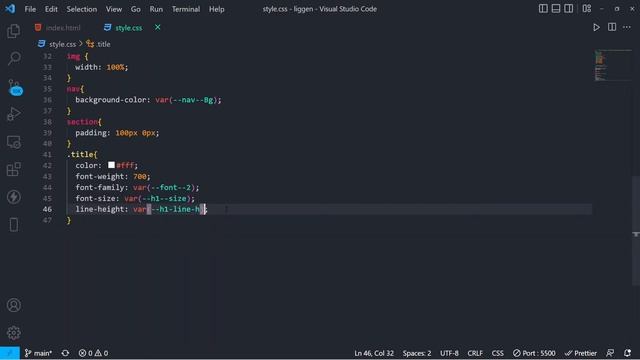Click style.css in the breadcrumb

[x=62, y=44]
